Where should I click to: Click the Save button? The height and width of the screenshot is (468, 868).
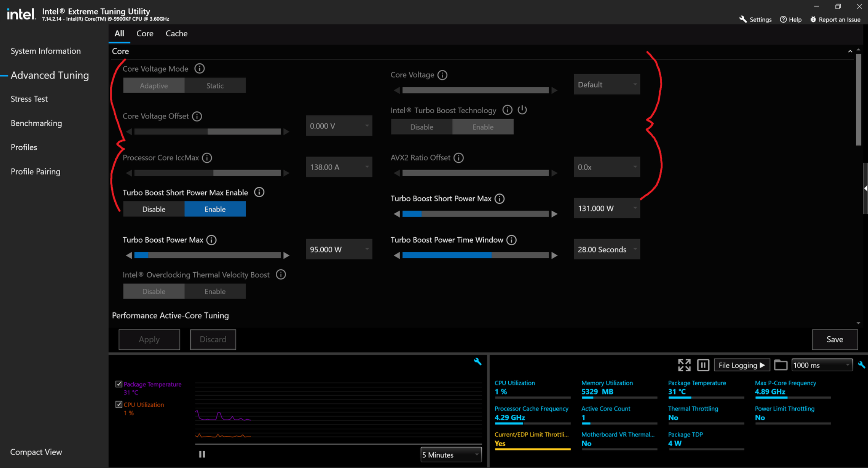coord(834,339)
